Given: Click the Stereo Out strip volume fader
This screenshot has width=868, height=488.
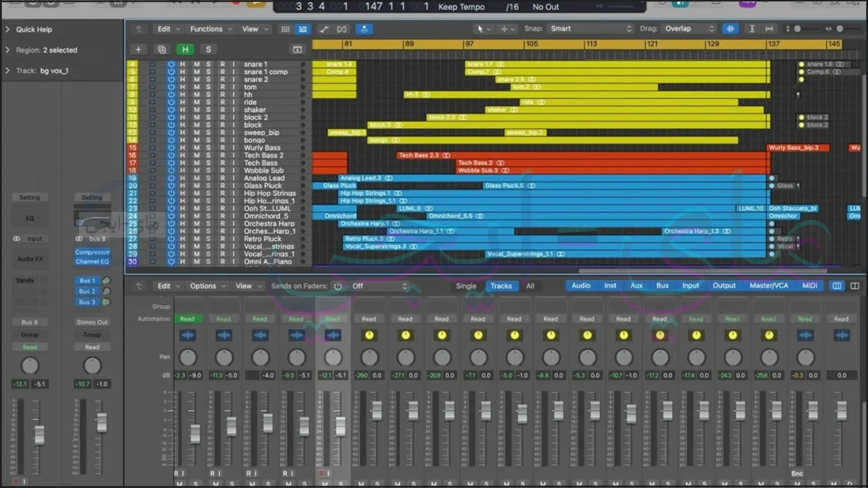Looking at the screenshot, I should [x=102, y=422].
